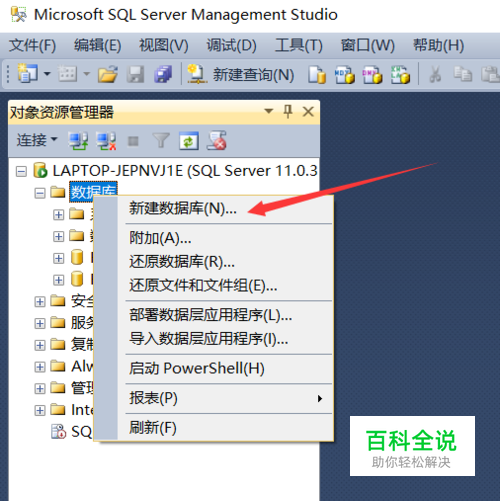
Task: Click the Open File folder icon
Action: click(108, 74)
